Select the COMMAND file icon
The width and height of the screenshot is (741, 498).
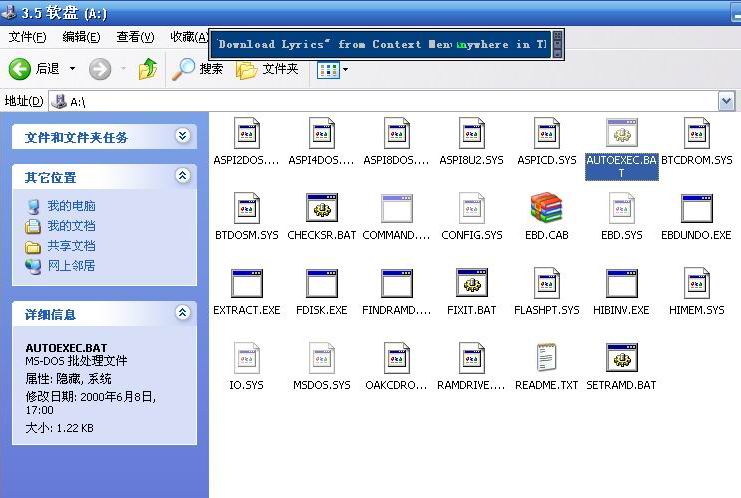(x=396, y=208)
